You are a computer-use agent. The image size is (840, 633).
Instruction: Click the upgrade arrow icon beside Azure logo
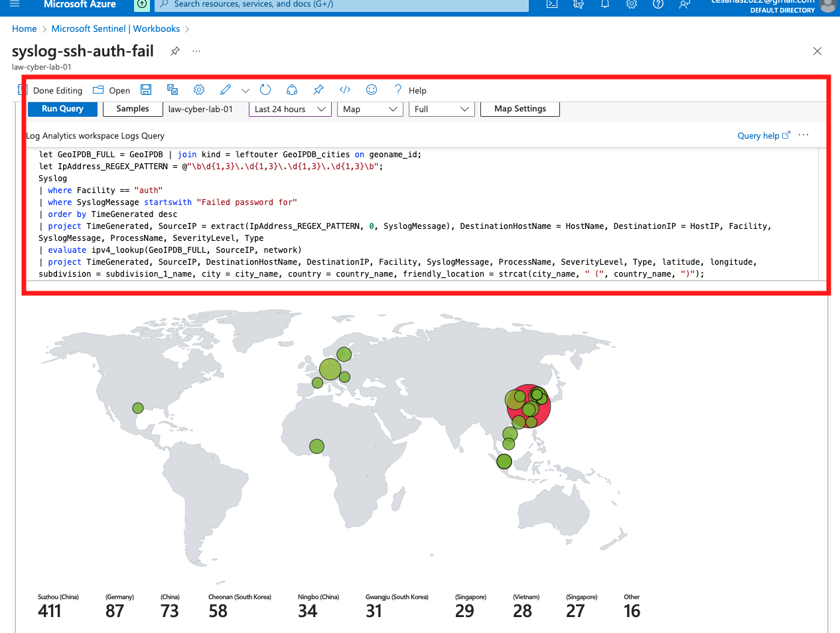(142, 4)
